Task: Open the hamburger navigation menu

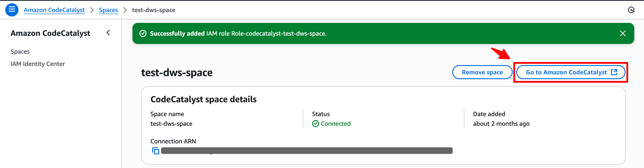Action: (12, 10)
